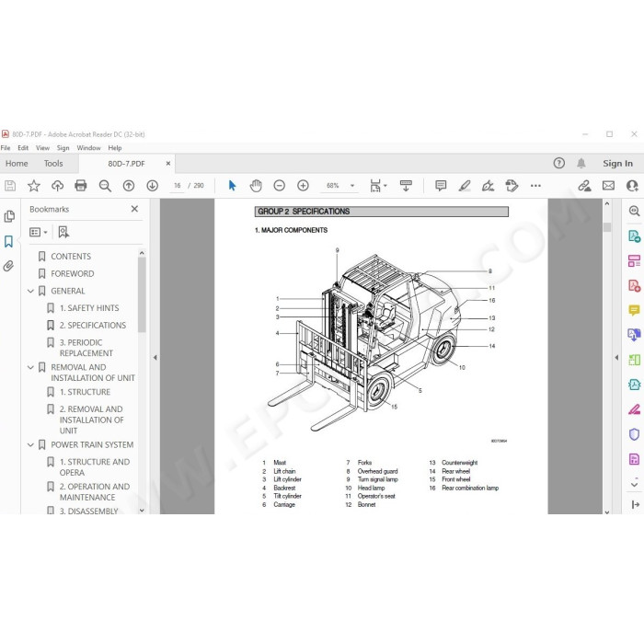Open Comment tool in right sidebar

coord(634,311)
